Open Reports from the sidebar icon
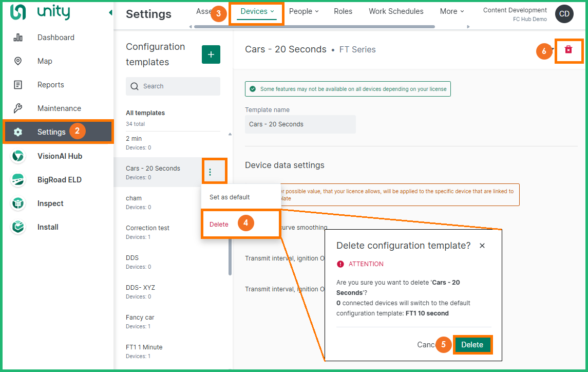Image resolution: width=588 pixels, height=372 pixels. 18,85
